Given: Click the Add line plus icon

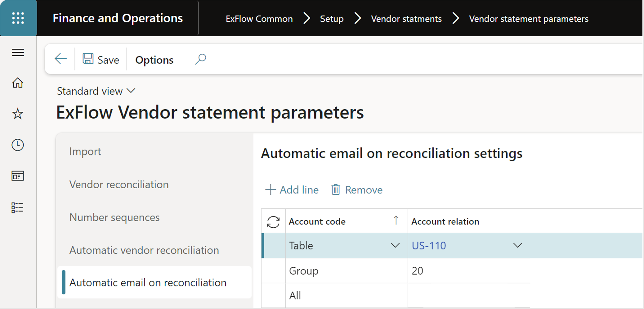Looking at the screenshot, I should [270, 190].
